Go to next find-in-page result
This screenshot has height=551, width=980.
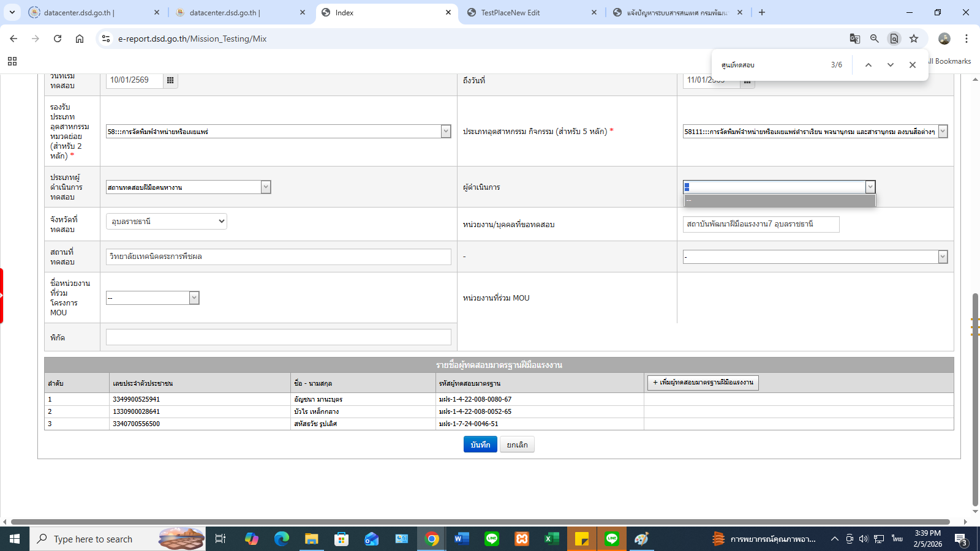(x=890, y=65)
